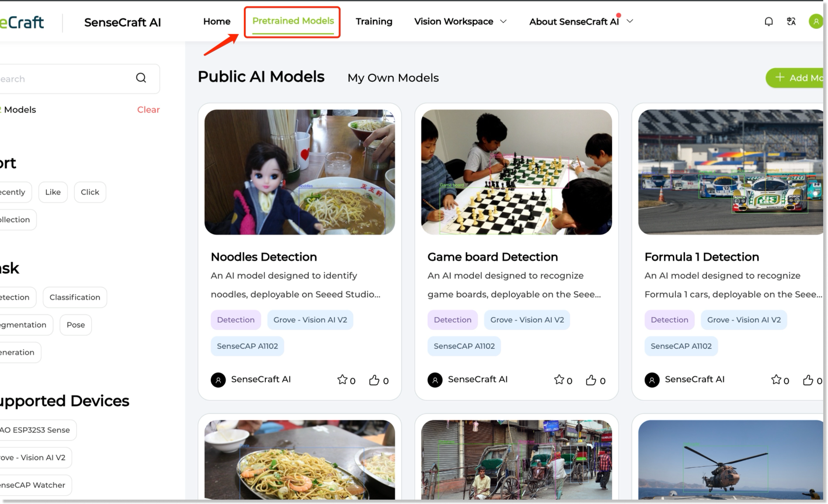
Task: Open the fried noodles plate thumbnail
Action: (299, 460)
